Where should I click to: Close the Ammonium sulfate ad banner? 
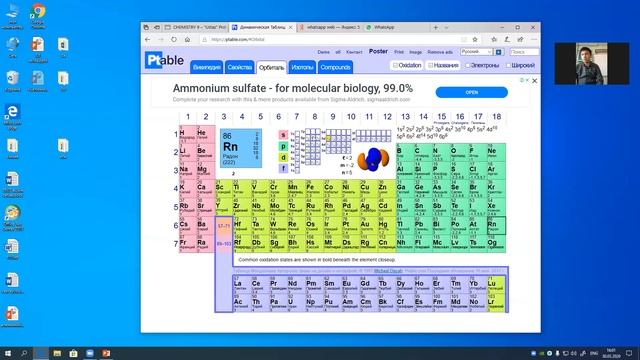point(534,81)
